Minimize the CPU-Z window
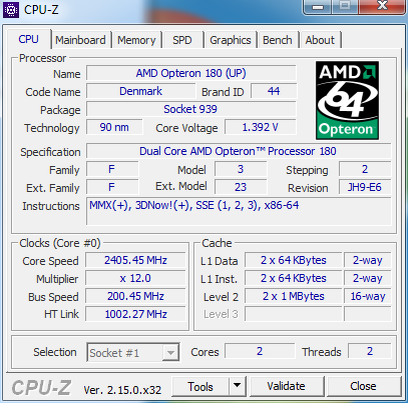The image size is (408, 403). coord(318,7)
